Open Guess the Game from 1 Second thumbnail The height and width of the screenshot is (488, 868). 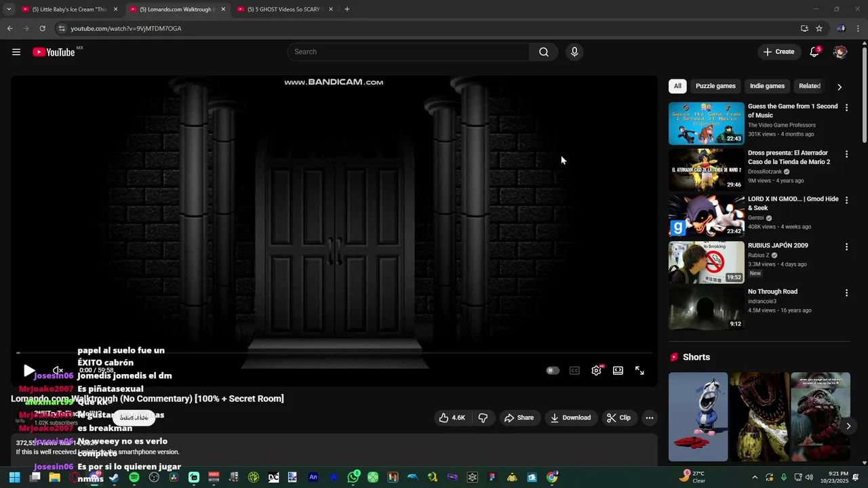click(707, 123)
